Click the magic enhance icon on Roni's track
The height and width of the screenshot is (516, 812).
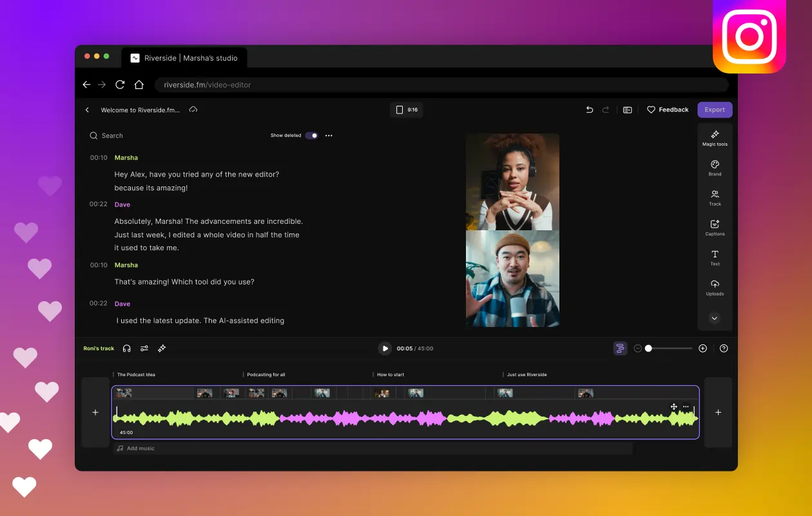coord(162,348)
